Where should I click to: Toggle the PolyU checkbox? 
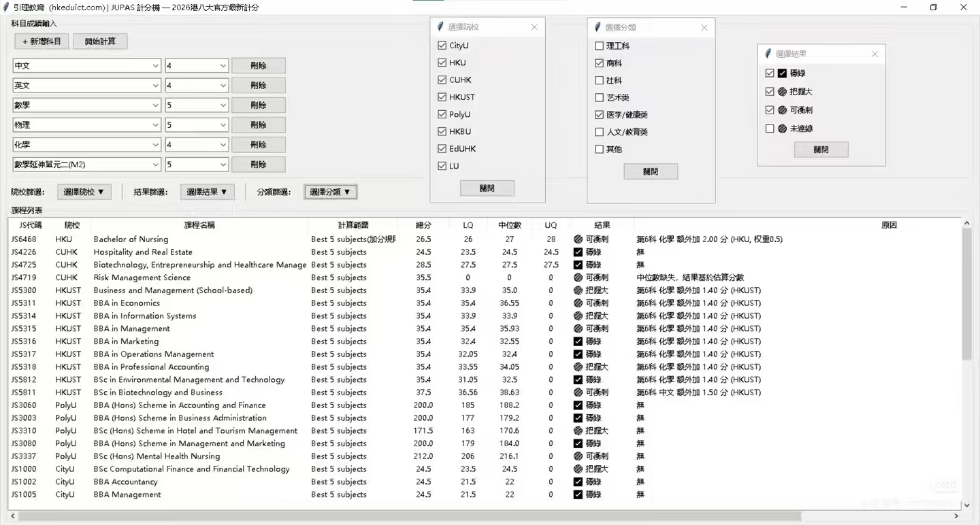click(442, 114)
